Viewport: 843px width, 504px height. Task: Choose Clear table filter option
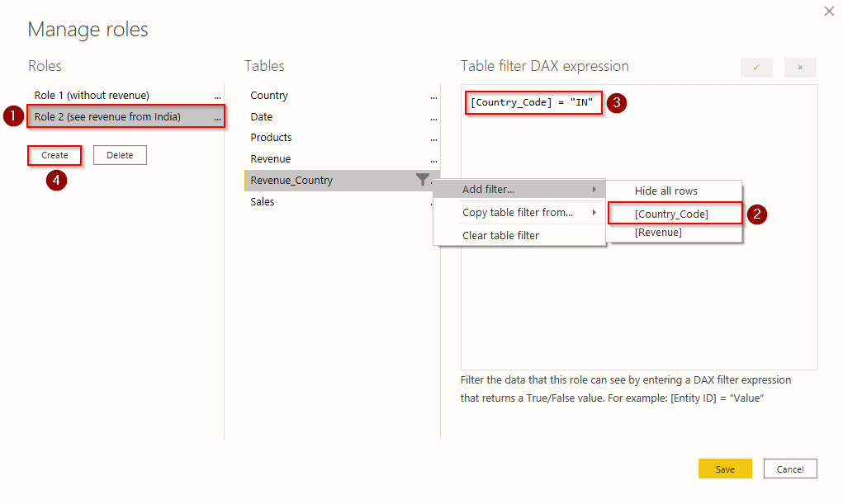pos(500,235)
